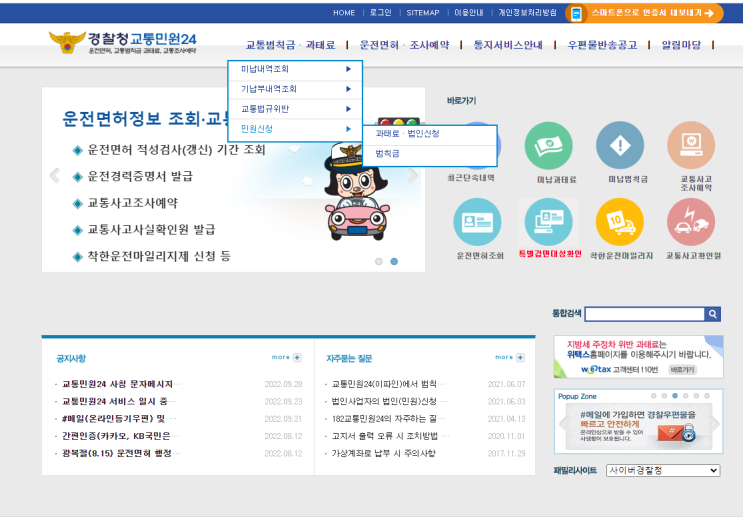This screenshot has height=521, width=743.
Task: Open 통지서비스안내 main menu
Action: click(508, 45)
